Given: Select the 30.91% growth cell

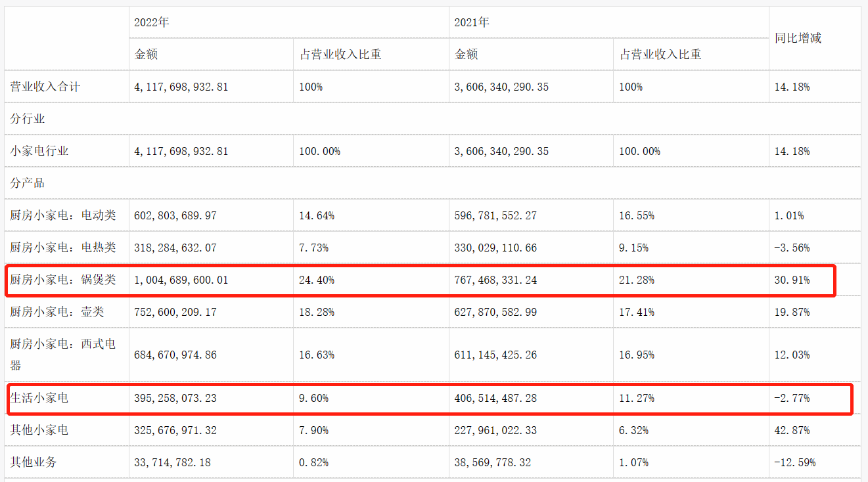Looking at the screenshot, I should [x=792, y=280].
